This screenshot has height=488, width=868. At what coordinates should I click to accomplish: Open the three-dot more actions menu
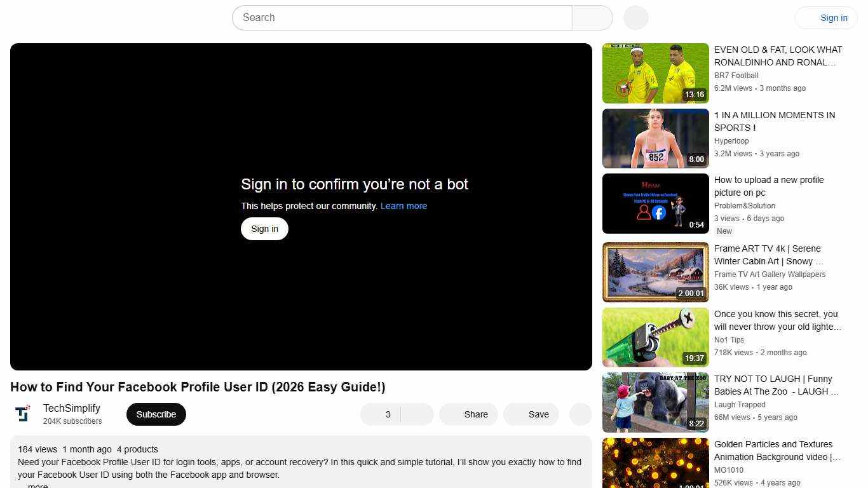tap(580, 414)
